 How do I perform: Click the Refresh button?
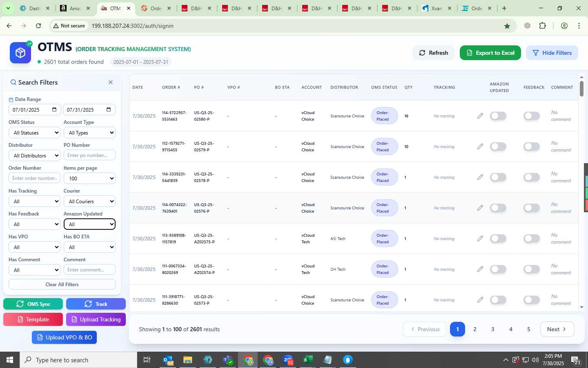(x=434, y=53)
